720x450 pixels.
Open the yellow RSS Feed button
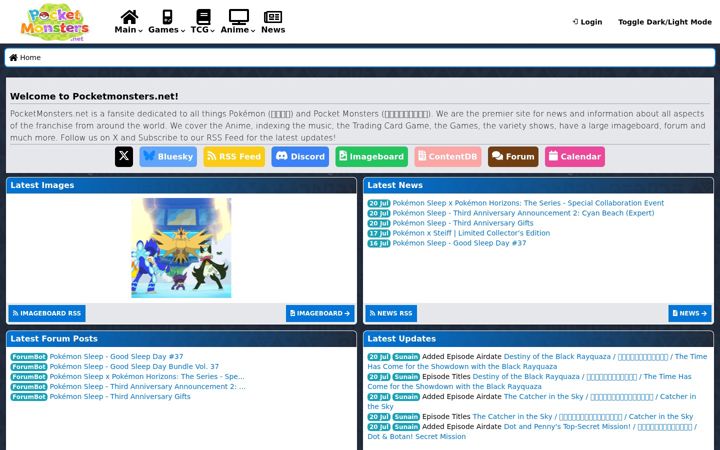(x=234, y=157)
